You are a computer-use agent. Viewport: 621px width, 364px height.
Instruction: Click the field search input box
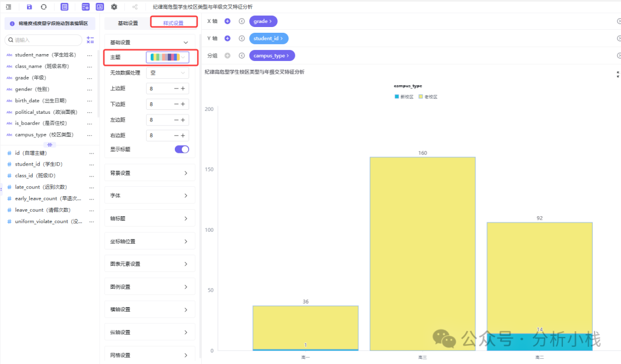pyautogui.click(x=43, y=40)
